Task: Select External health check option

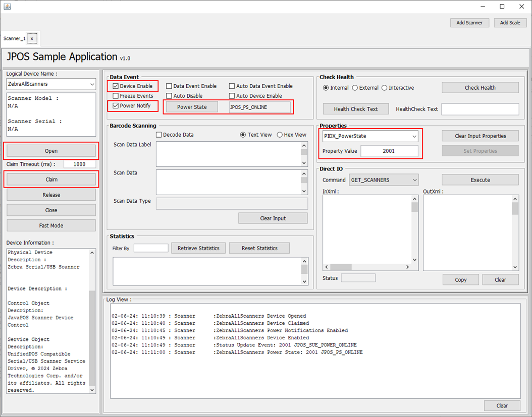Action: [x=355, y=88]
